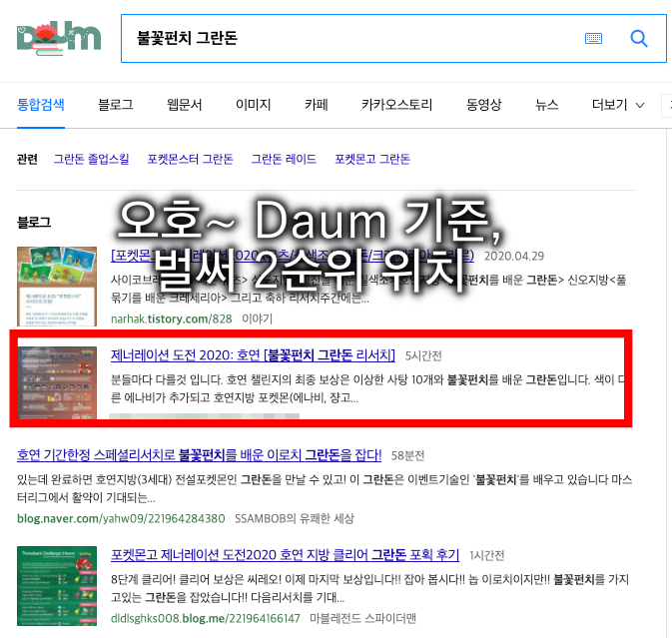This screenshot has height=638, width=672.
Task: Click blog name 이야기
Action: 258,319
